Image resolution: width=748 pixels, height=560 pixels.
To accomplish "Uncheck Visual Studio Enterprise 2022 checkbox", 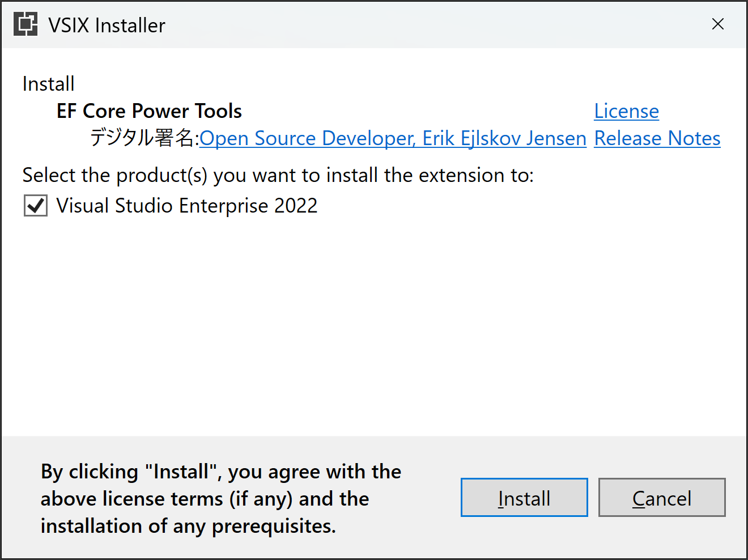I will tap(36, 206).
